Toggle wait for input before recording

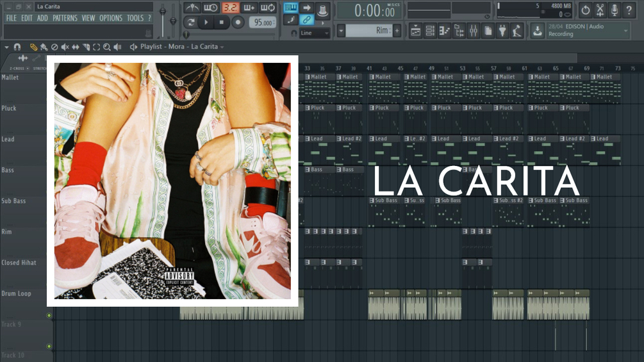(x=211, y=8)
